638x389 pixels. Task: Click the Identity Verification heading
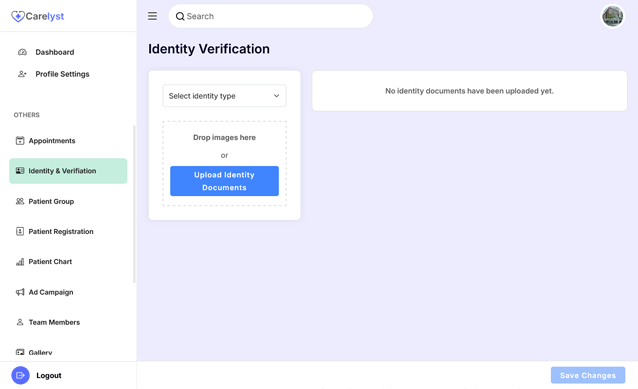pyautogui.click(x=209, y=49)
